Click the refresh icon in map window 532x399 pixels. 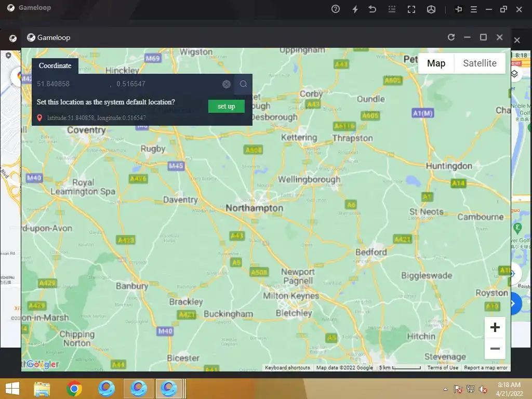[x=451, y=37]
